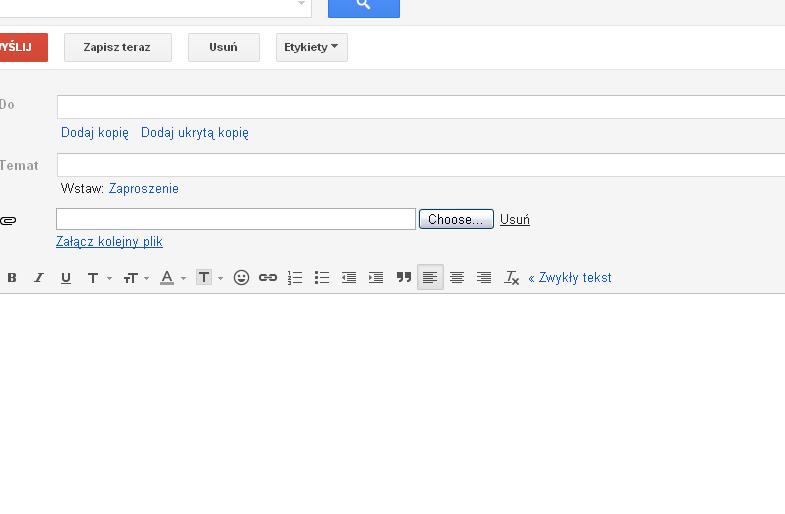Open the text highlight color picker
The height and width of the screenshot is (514, 785).
pyautogui.click(x=209, y=278)
